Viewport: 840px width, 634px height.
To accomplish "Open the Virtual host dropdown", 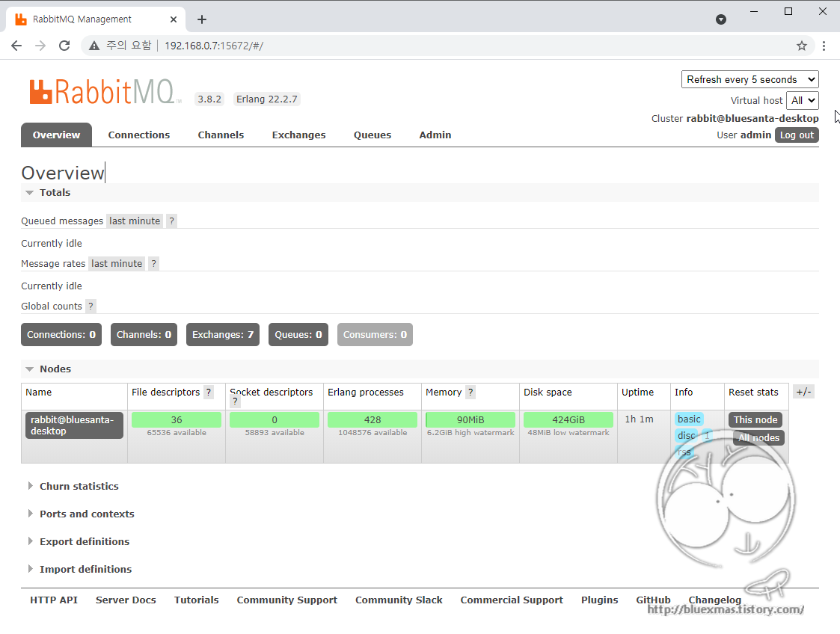I will [802, 101].
